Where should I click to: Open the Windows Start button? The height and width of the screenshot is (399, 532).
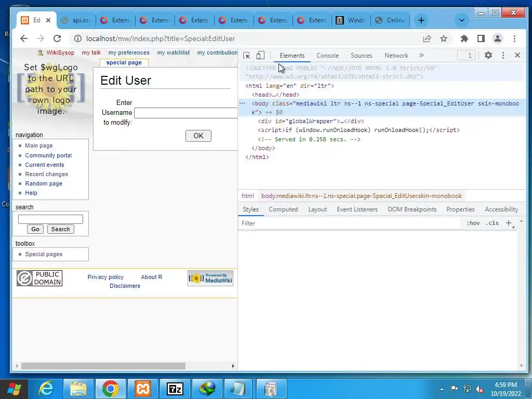tap(14, 389)
